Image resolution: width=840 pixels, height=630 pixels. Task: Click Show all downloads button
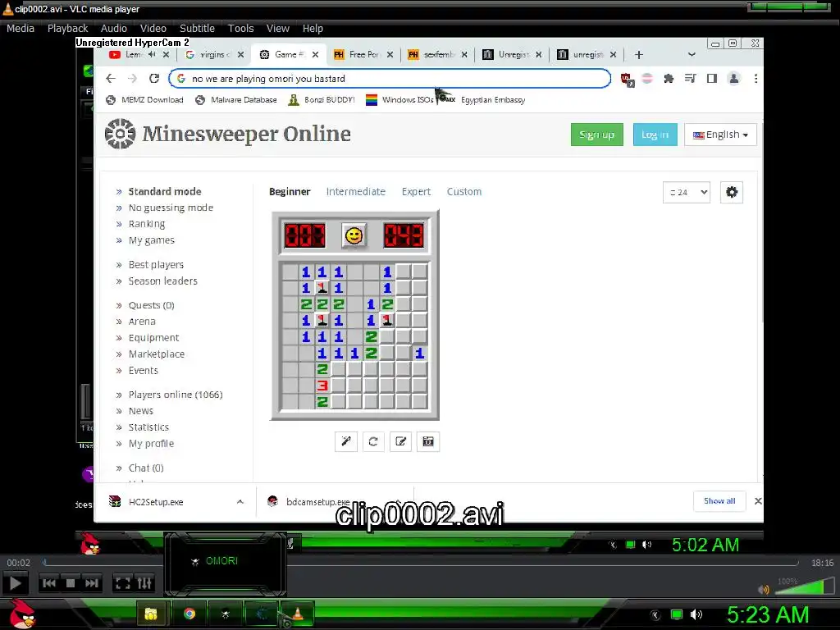(x=719, y=501)
